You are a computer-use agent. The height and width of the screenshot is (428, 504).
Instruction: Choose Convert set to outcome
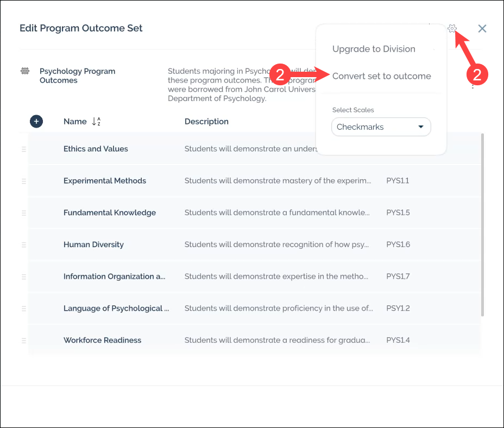(x=381, y=76)
